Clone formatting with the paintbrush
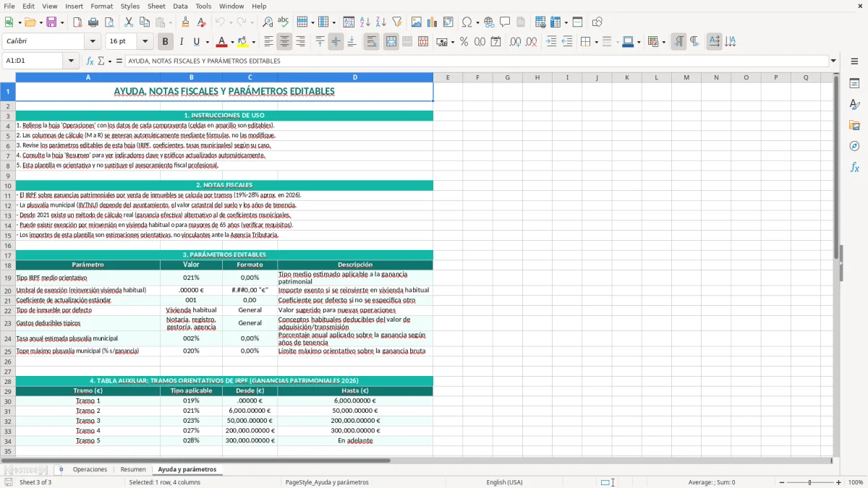 tap(185, 22)
